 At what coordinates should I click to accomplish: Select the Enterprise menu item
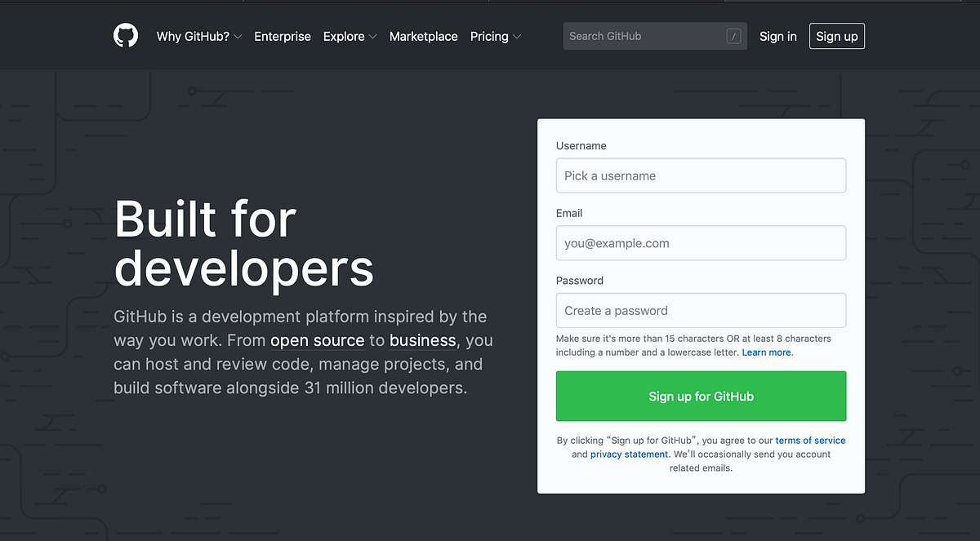tap(283, 36)
